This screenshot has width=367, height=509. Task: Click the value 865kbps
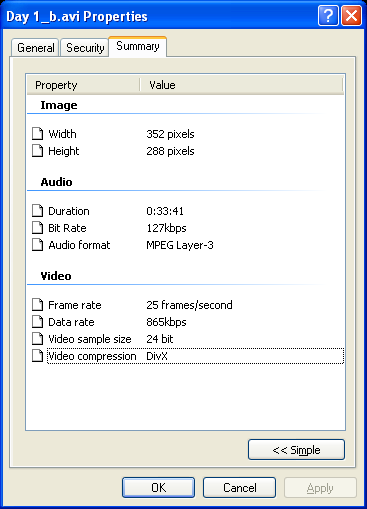click(x=166, y=322)
